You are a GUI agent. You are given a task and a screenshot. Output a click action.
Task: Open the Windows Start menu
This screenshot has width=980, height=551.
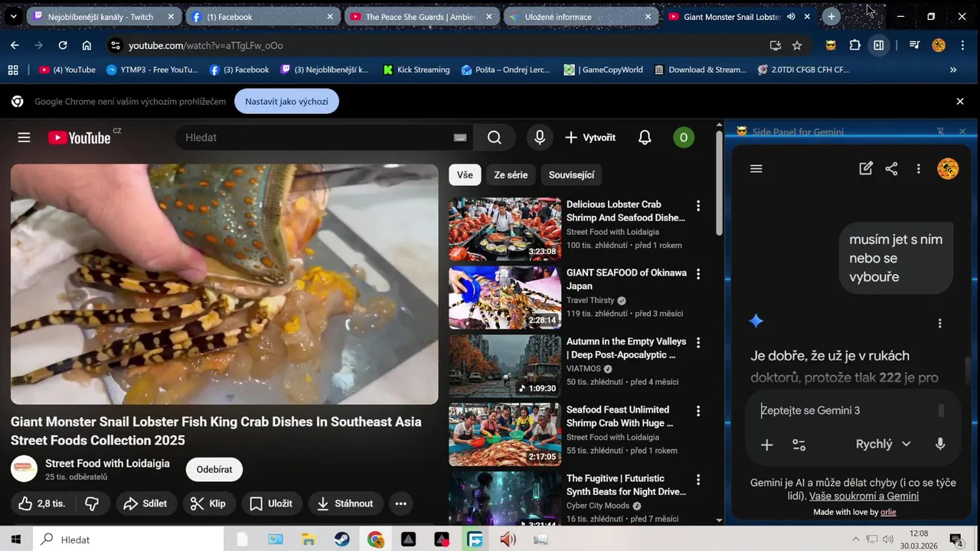point(15,540)
